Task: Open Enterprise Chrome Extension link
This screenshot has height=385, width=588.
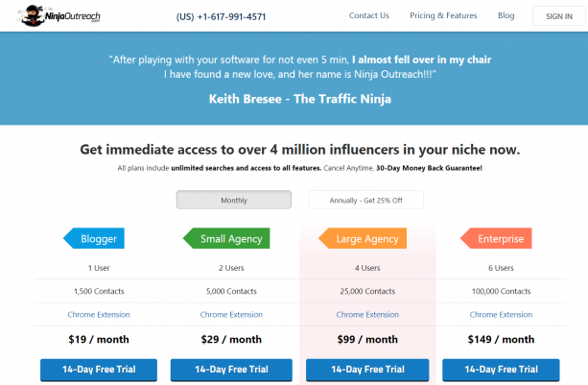Action: point(501,315)
